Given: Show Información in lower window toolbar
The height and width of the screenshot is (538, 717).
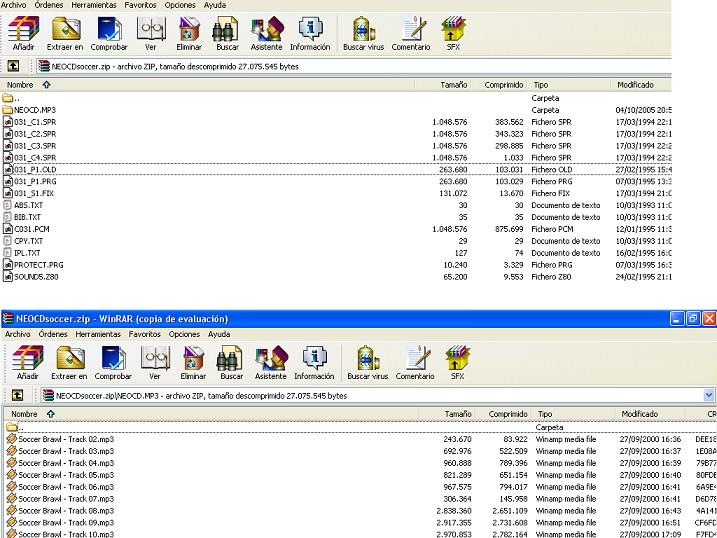Looking at the screenshot, I should pyautogui.click(x=314, y=361).
